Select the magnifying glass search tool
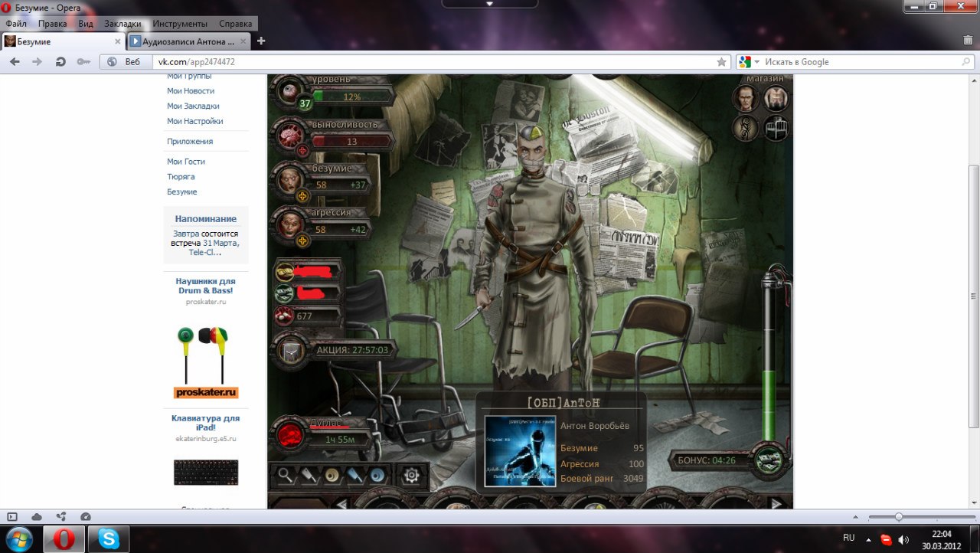 click(285, 475)
